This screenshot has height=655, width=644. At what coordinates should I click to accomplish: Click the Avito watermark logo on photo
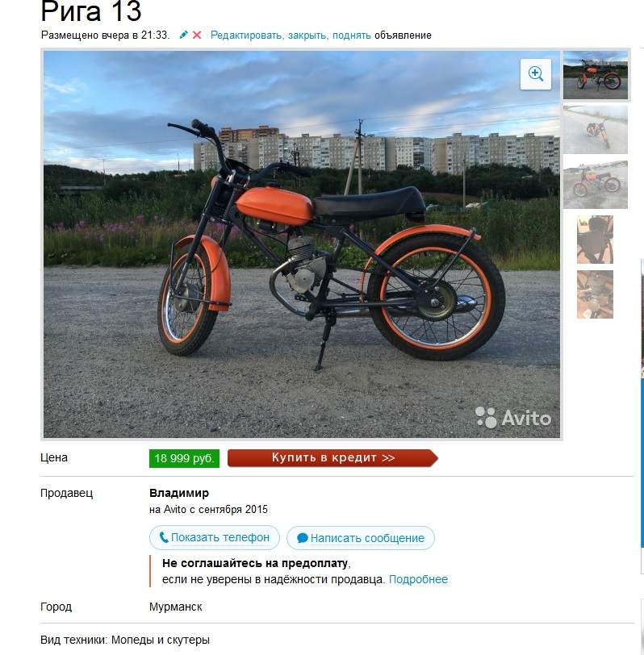[x=513, y=417]
